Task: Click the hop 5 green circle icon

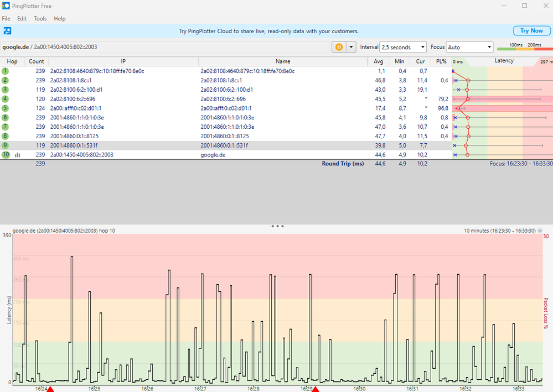Action: [x=5, y=108]
